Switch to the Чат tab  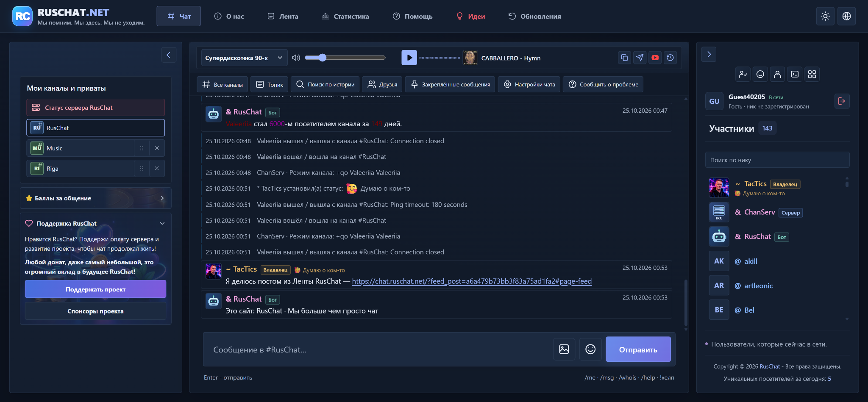point(179,16)
